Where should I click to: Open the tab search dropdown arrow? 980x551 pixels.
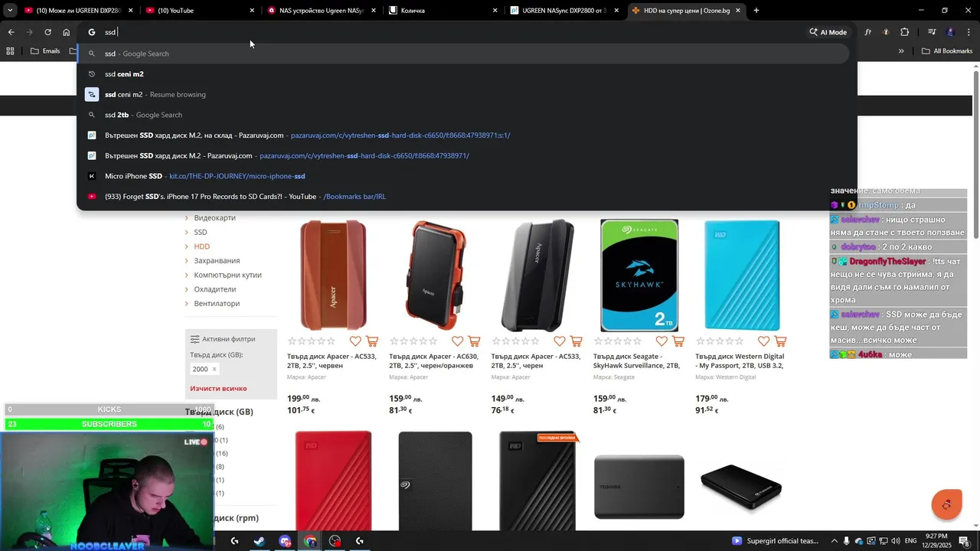(x=10, y=11)
